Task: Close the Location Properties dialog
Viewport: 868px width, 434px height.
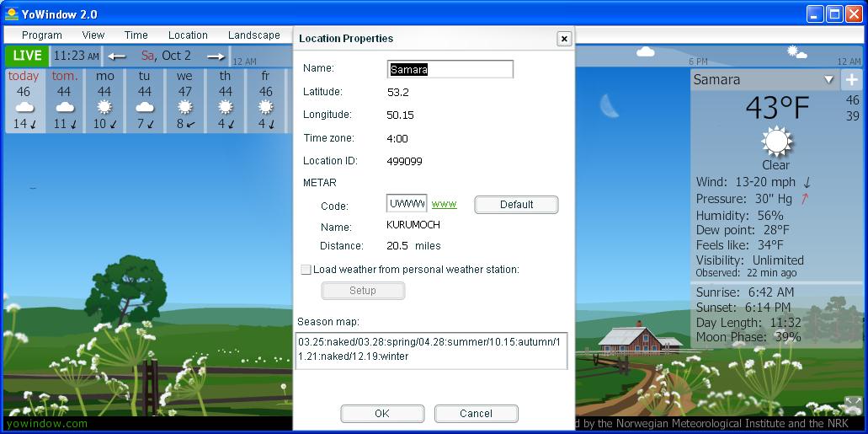Action: (563, 39)
